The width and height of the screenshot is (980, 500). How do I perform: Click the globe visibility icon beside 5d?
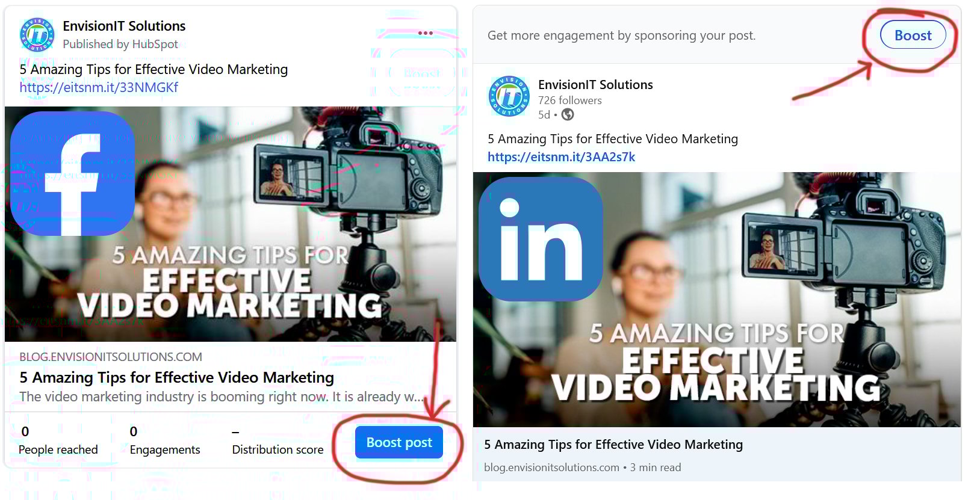pyautogui.click(x=568, y=114)
